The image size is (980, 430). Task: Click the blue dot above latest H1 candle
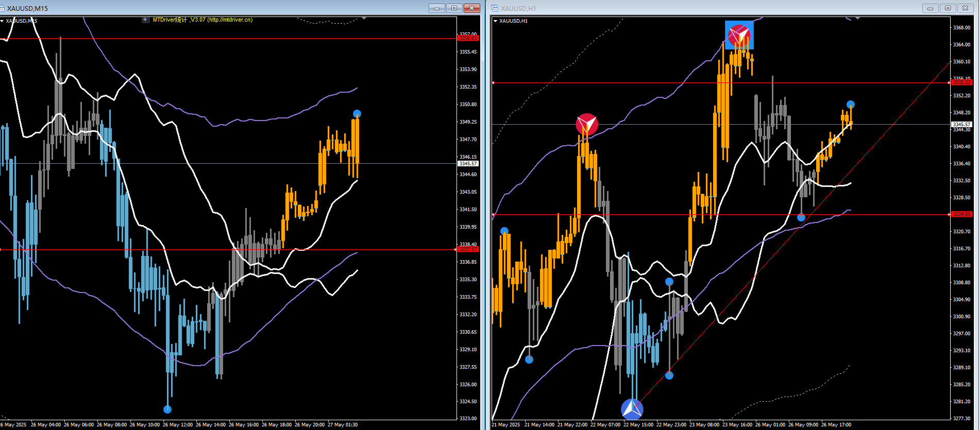pos(851,105)
